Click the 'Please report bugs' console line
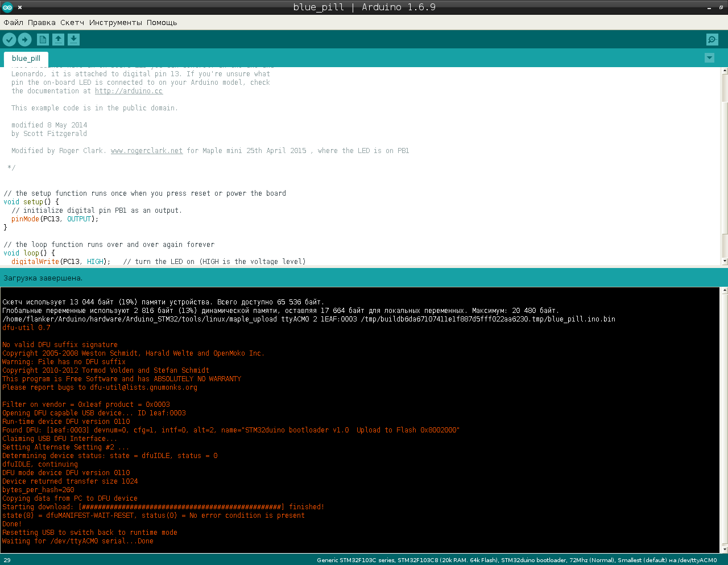The width and height of the screenshot is (728, 565). click(100, 387)
